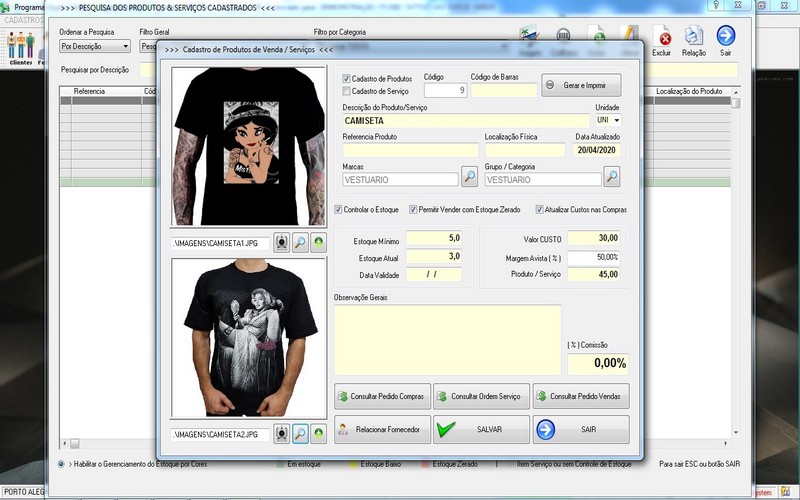The width and height of the screenshot is (800, 500).
Task: Click SALVAR button with green check
Action: 481,429
